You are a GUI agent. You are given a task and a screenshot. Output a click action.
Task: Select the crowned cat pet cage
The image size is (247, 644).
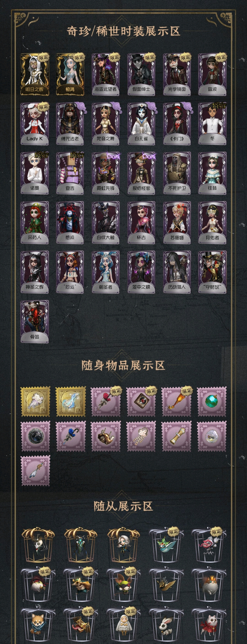pyautogui.click(x=209, y=584)
